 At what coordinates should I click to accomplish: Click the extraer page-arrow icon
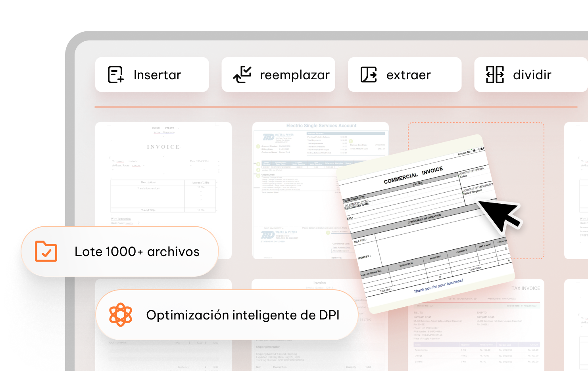tap(369, 75)
